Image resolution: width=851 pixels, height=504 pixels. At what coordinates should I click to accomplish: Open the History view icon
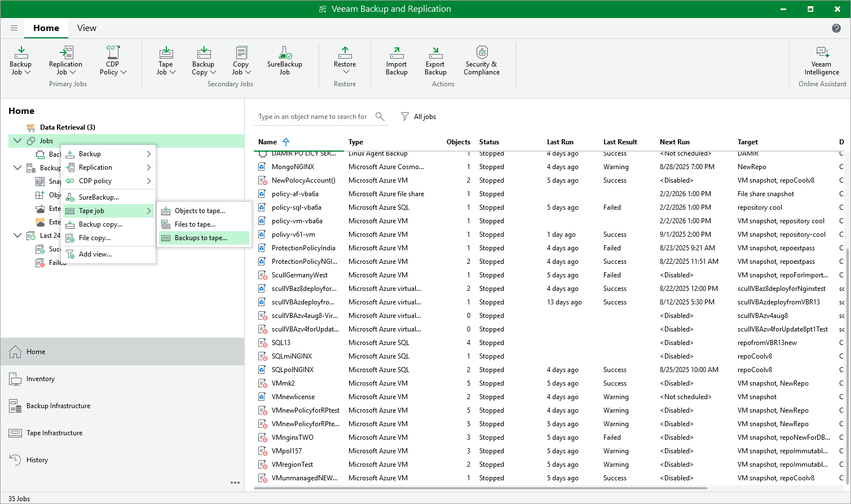pos(15,460)
